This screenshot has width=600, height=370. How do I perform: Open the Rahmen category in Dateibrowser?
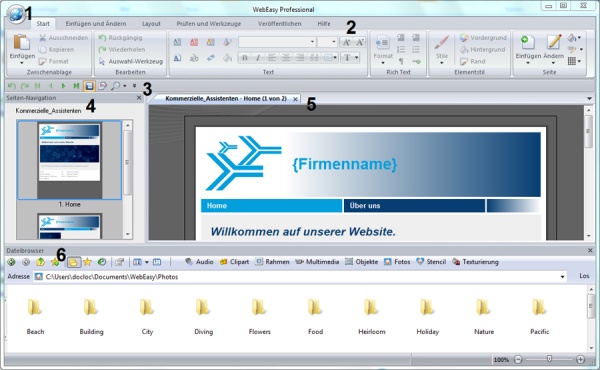pos(272,262)
